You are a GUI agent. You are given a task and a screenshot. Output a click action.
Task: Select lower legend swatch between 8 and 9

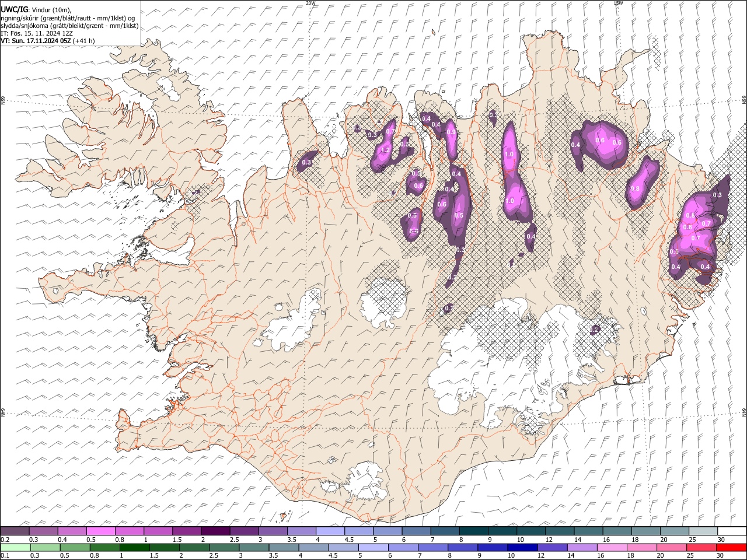click(462, 547)
